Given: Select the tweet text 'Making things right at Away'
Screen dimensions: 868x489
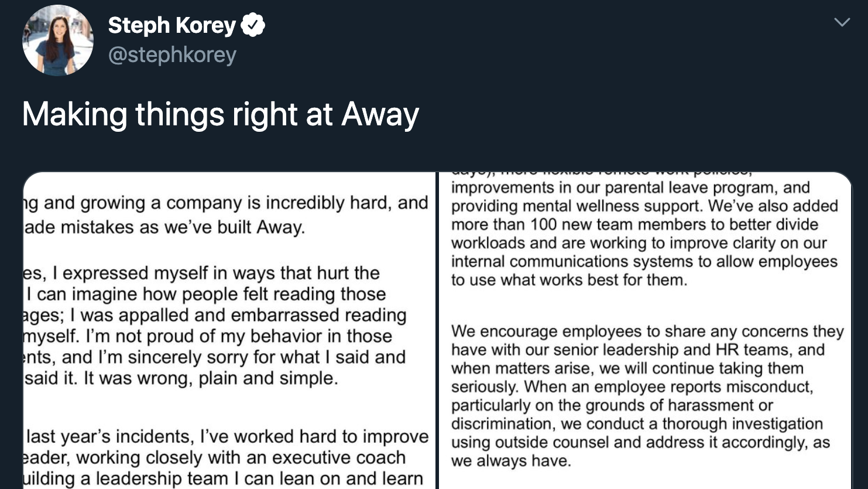Looking at the screenshot, I should 221,114.
